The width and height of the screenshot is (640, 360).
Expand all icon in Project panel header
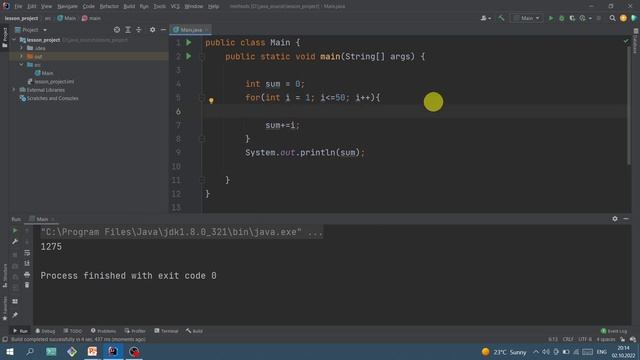point(128,30)
